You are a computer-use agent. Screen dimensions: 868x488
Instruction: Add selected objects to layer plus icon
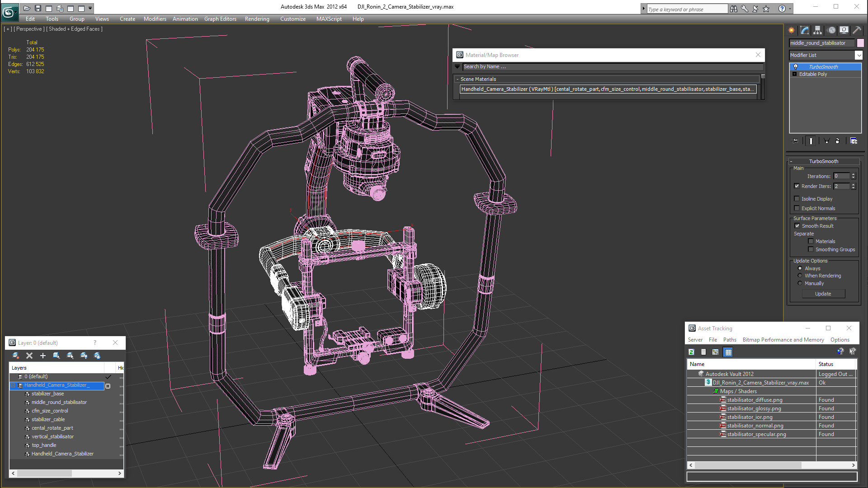(43, 356)
